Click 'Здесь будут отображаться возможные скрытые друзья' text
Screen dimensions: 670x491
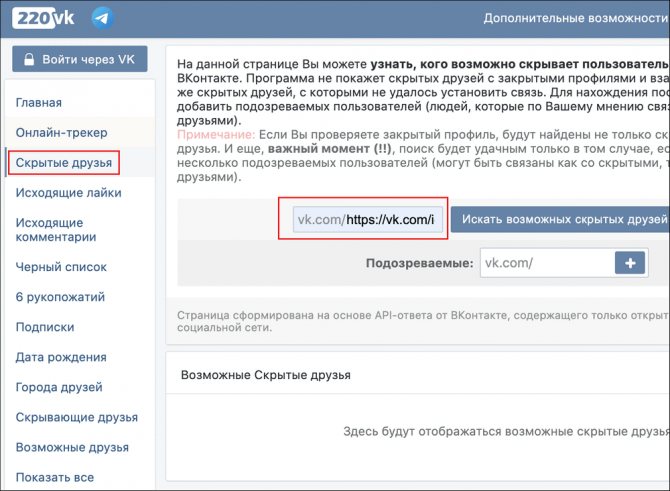506,431
